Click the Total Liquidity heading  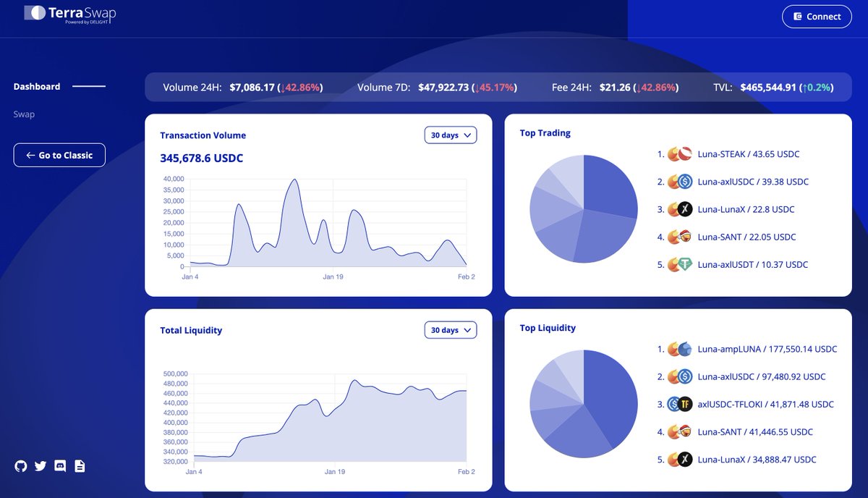coord(191,330)
